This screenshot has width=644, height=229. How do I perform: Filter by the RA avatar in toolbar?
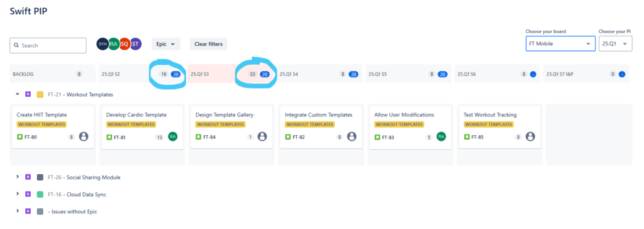click(x=114, y=44)
